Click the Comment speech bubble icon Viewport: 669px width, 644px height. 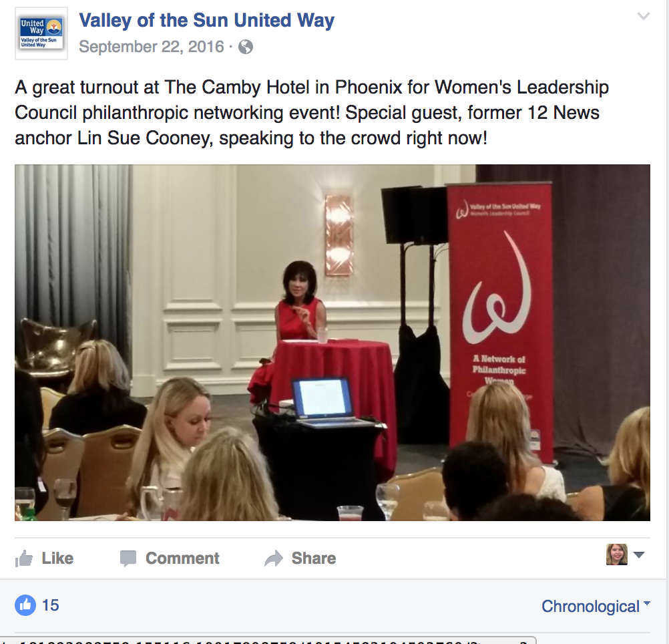(x=128, y=558)
